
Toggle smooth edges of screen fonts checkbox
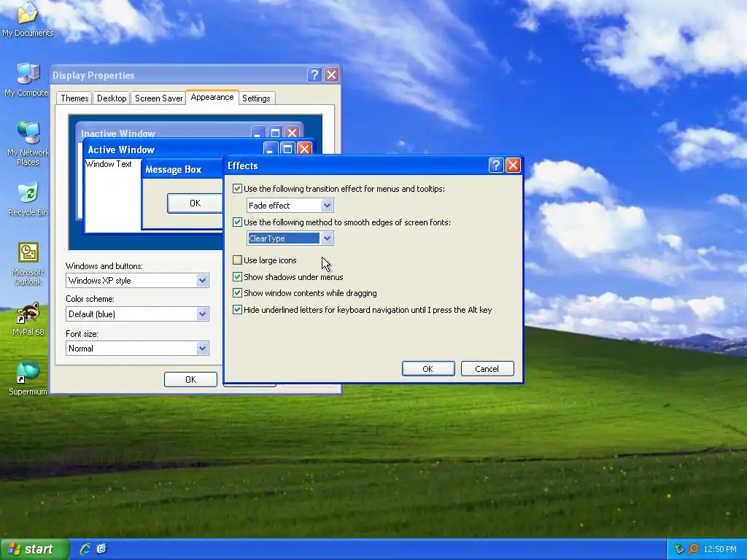point(237,222)
